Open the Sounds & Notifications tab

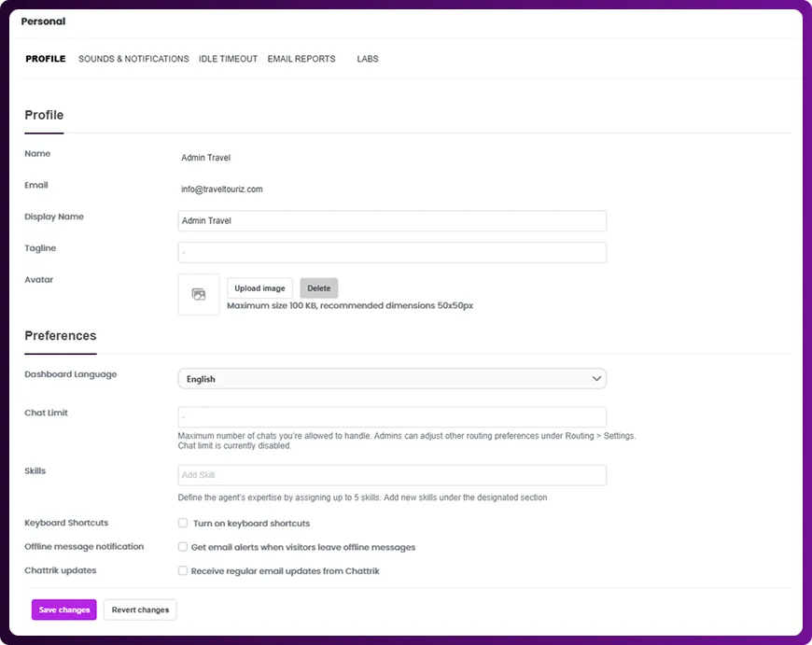133,59
